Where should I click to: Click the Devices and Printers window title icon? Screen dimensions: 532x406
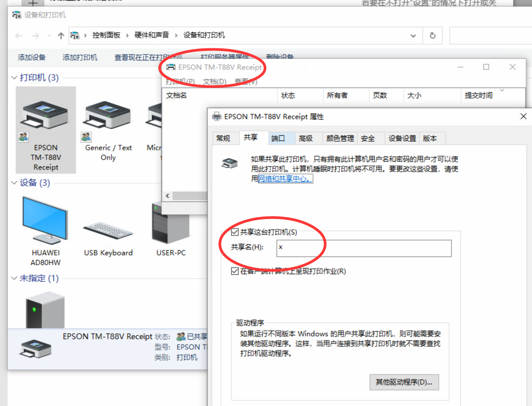pos(16,15)
